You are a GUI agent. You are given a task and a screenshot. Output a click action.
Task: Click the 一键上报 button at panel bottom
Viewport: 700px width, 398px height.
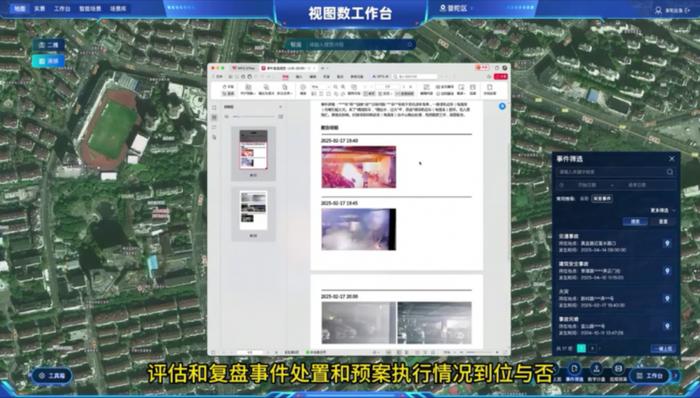point(663,348)
